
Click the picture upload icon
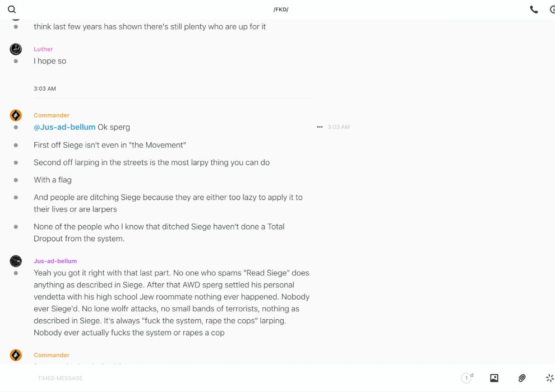coord(494,378)
